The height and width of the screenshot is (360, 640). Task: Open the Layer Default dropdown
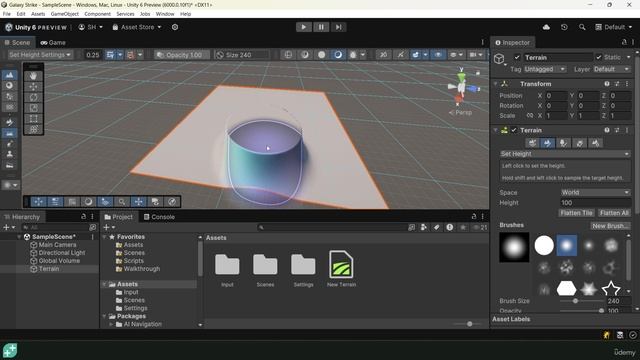click(x=611, y=69)
